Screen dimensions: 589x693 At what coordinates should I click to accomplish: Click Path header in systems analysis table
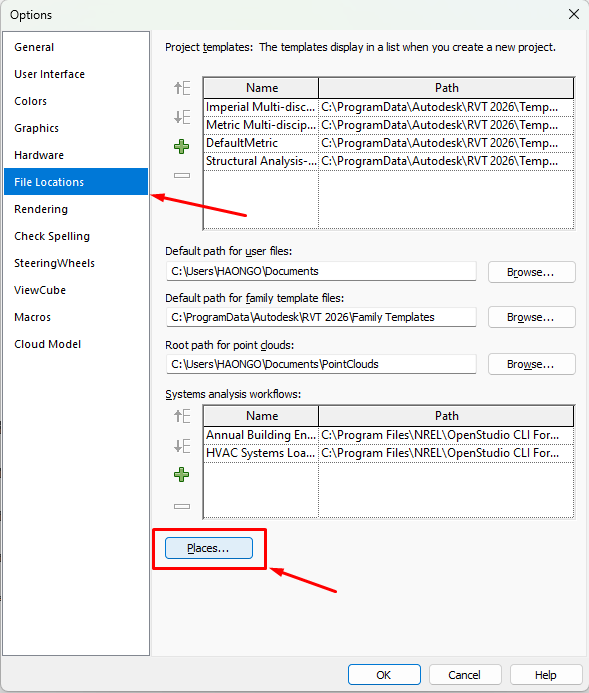[x=446, y=416]
